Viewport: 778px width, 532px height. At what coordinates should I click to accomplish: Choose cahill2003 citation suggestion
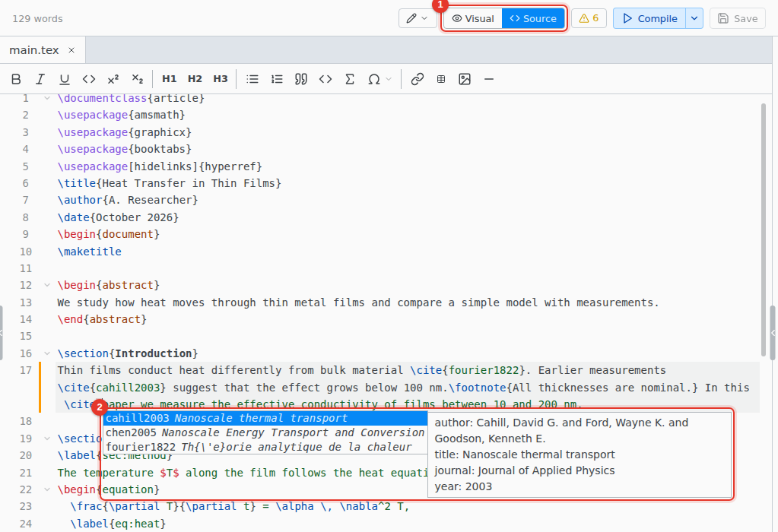[x=265, y=419]
